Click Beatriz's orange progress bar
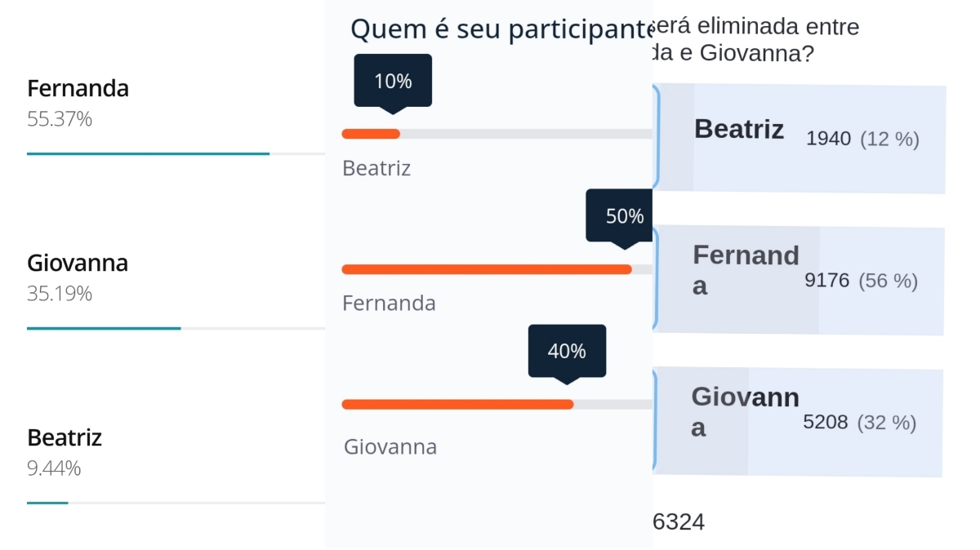 click(371, 134)
